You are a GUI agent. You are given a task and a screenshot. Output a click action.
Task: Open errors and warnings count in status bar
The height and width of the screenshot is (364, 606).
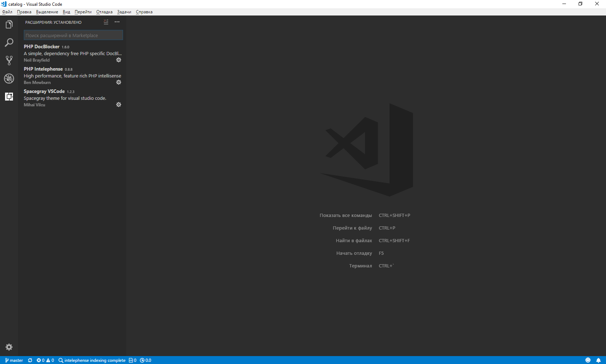pyautogui.click(x=45, y=360)
